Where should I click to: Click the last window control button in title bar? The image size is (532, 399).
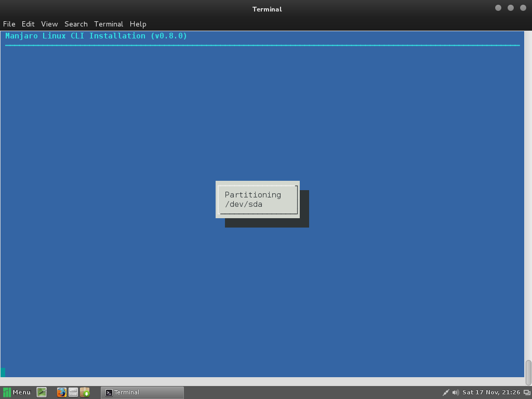[x=523, y=8]
